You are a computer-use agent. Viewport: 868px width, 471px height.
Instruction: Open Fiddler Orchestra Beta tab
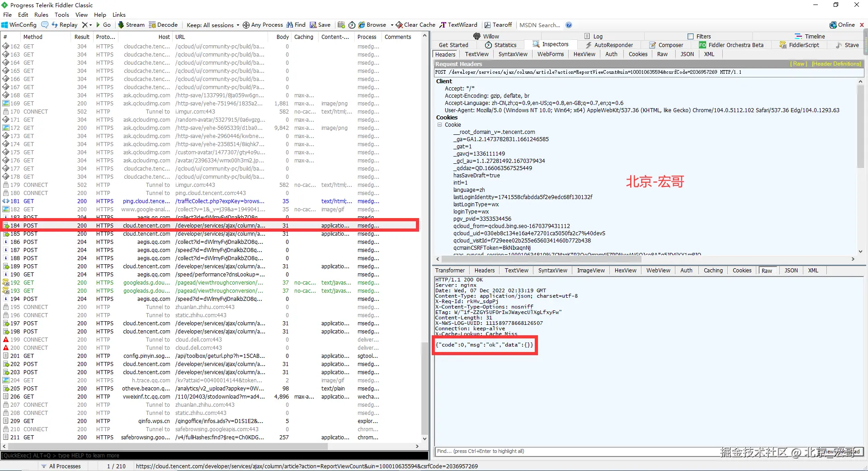tap(731, 45)
